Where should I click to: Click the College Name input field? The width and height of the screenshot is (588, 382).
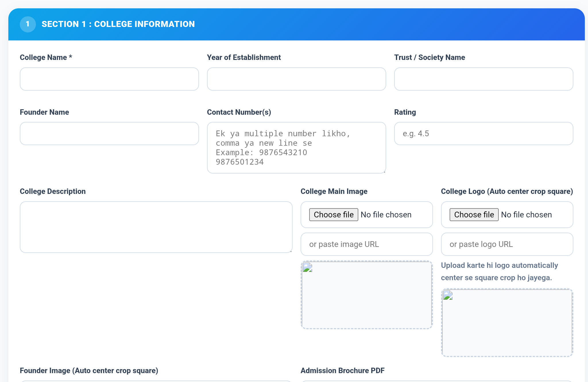[109, 79]
